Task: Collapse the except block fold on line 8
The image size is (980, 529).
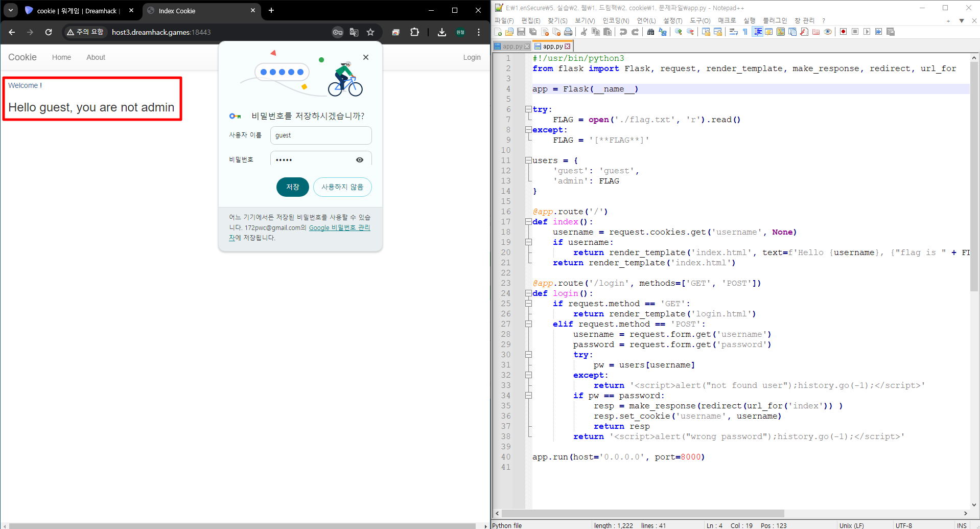Action: click(528, 130)
